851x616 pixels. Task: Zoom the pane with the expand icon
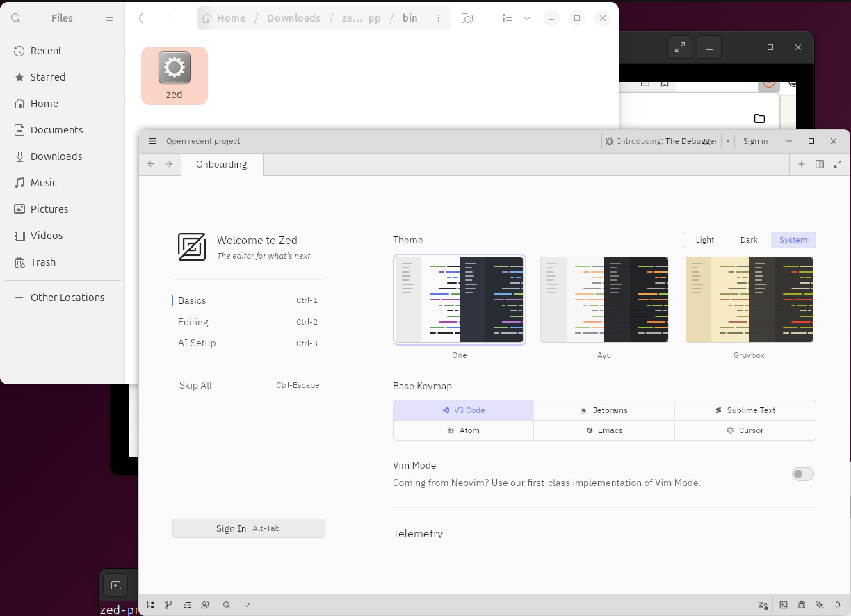838,164
